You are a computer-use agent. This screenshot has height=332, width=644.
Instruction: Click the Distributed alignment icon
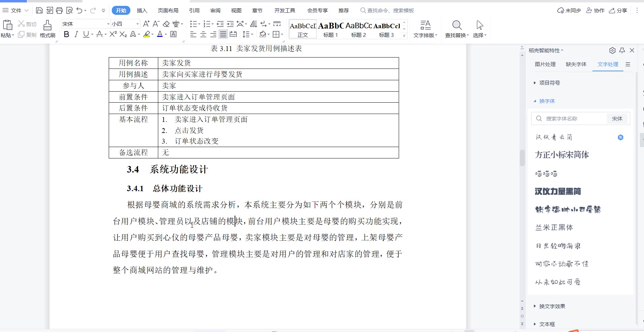(233, 34)
